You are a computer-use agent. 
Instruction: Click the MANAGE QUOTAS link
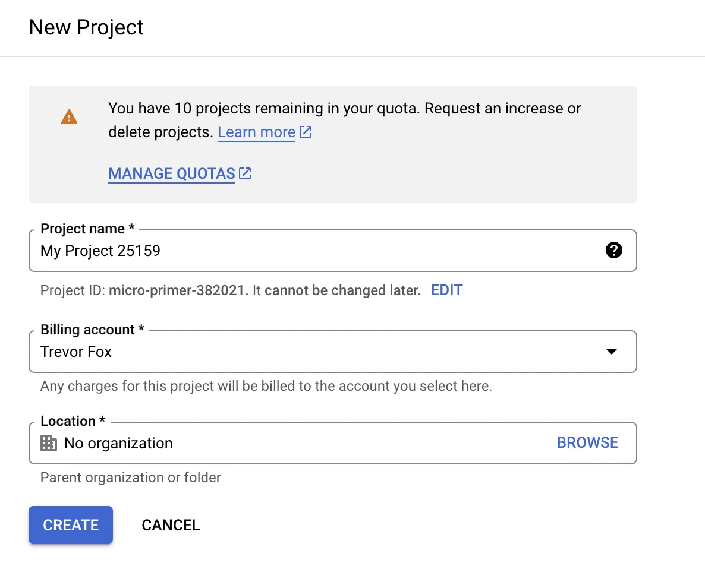[x=172, y=173]
